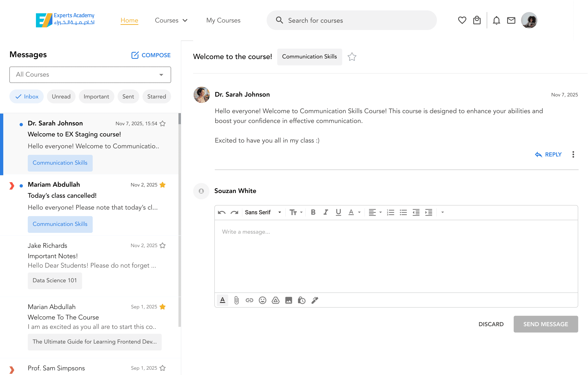The image size is (588, 375).
Task: Insert an image into the message
Action: pyautogui.click(x=289, y=300)
